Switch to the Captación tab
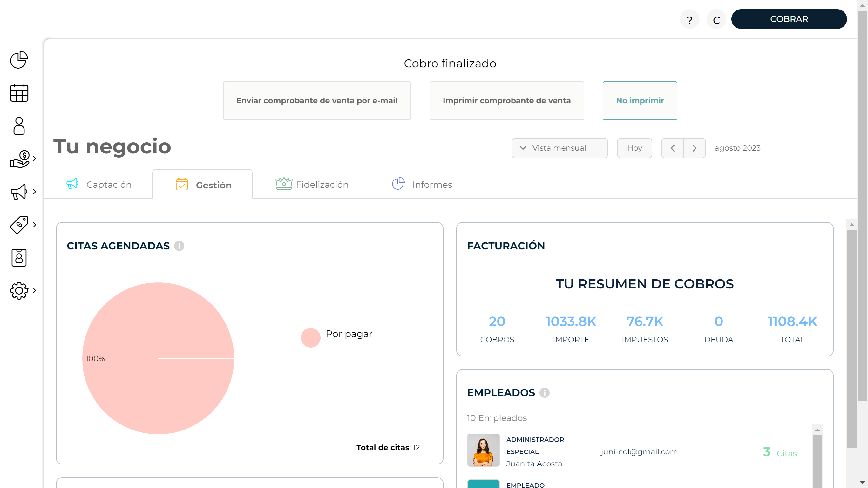The width and height of the screenshot is (868, 488). point(99,185)
